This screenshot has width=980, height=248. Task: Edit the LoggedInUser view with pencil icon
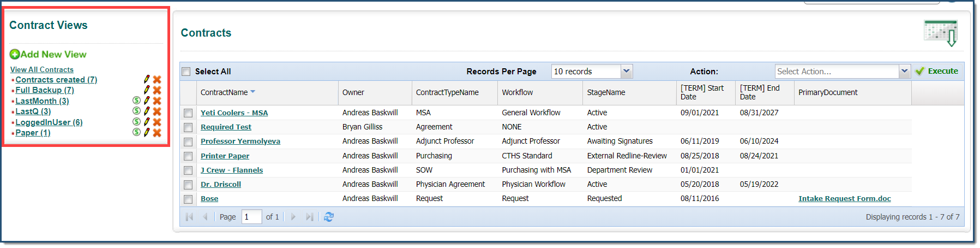147,122
